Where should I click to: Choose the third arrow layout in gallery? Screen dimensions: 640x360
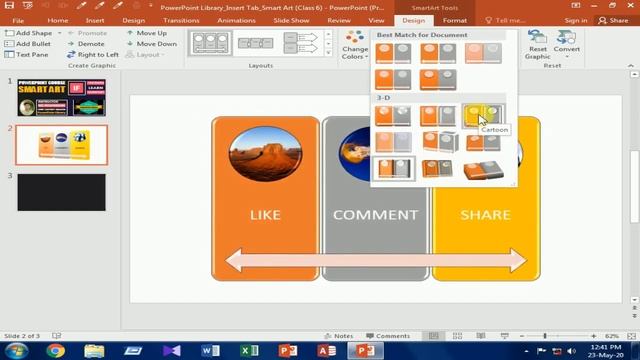(x=300, y=43)
